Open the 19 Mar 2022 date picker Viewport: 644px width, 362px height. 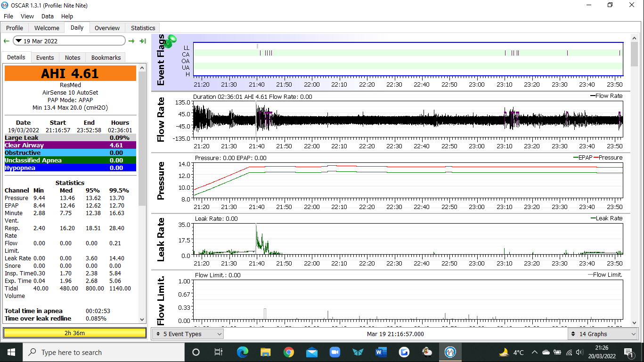pos(69,41)
